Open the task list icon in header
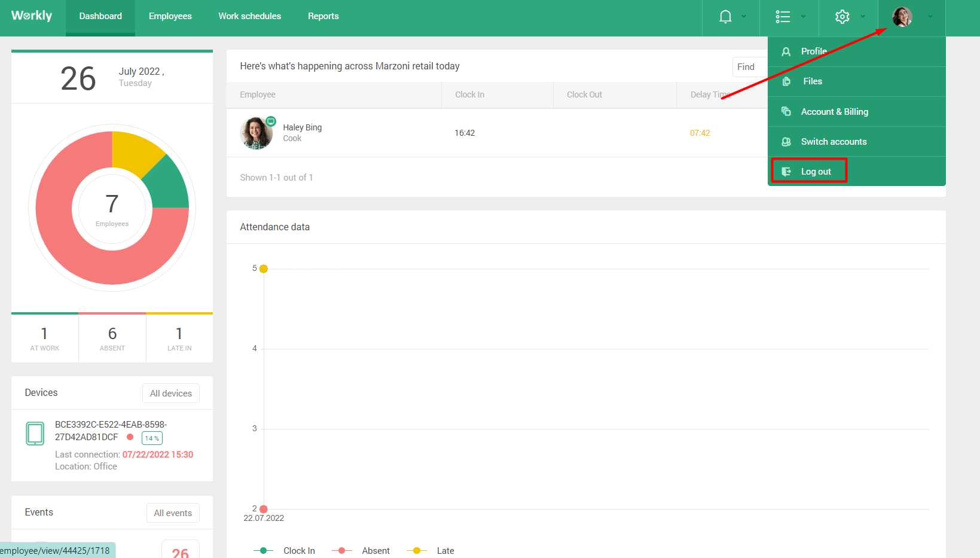This screenshot has width=980, height=558. pyautogui.click(x=783, y=17)
